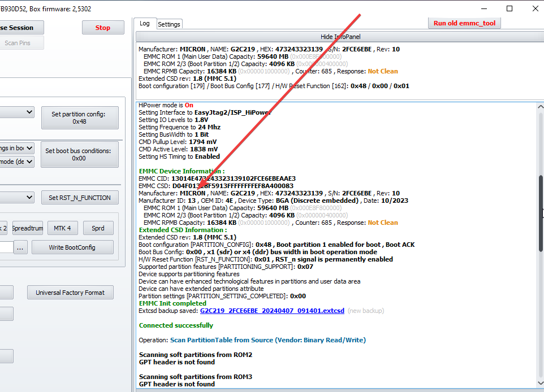This screenshot has height=392, width=544.
Task: Run old emmc_tool button
Action: [464, 23]
